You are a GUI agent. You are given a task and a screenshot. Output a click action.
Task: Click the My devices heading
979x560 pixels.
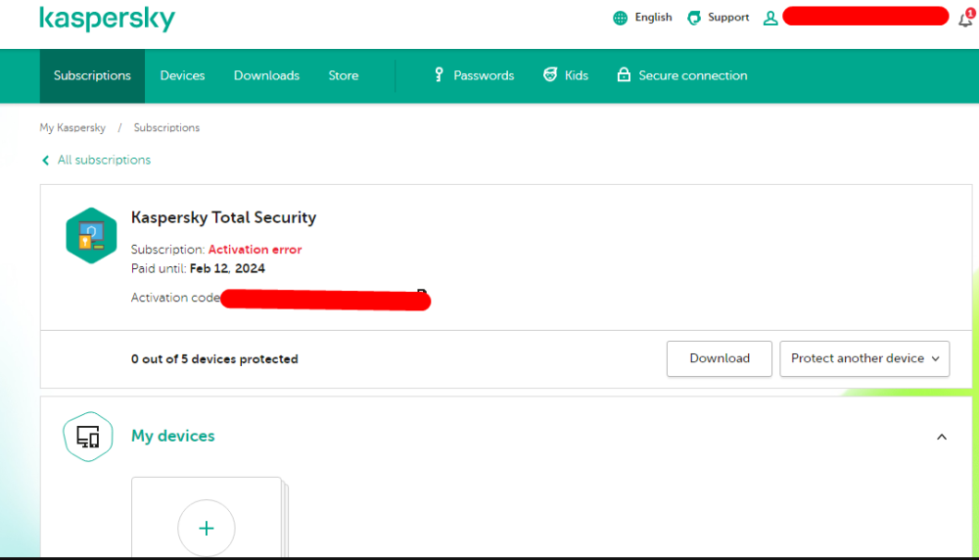[173, 436]
